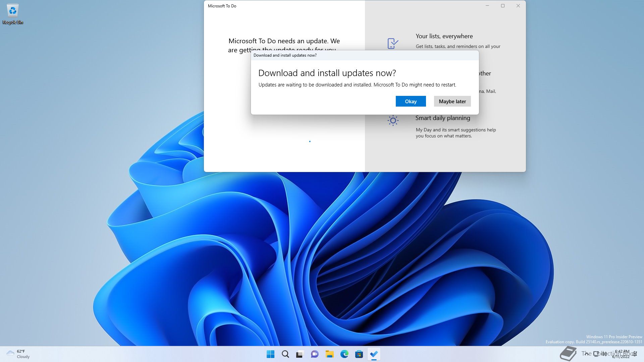Open taskbar Search

click(285, 354)
